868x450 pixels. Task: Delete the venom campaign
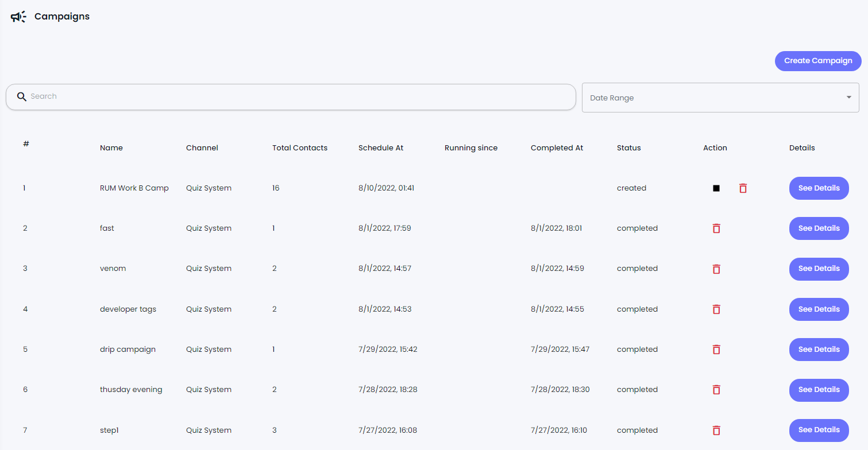tap(716, 269)
